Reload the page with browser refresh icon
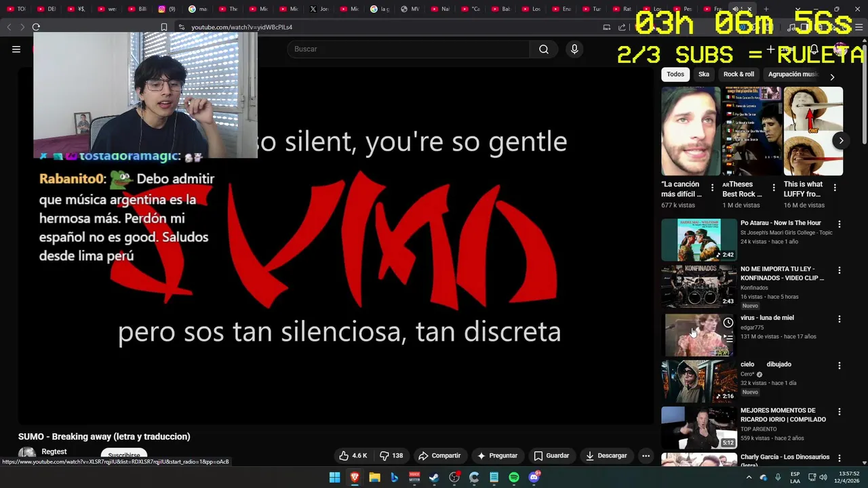Screen dimensions: 868x488 tap(36, 27)
